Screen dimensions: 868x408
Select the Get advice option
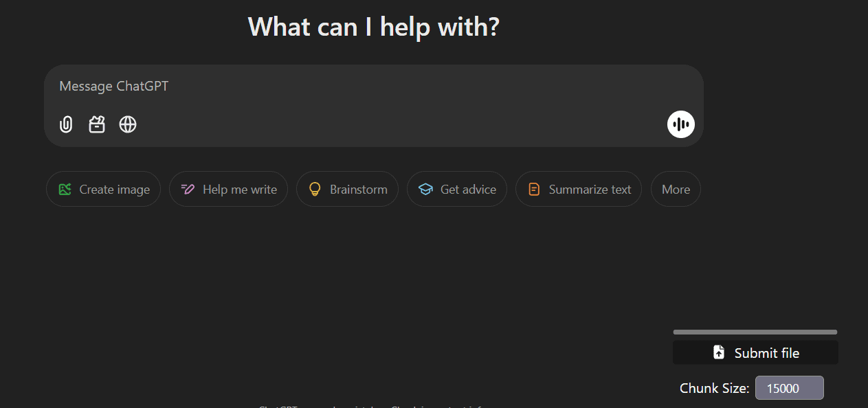(456, 188)
